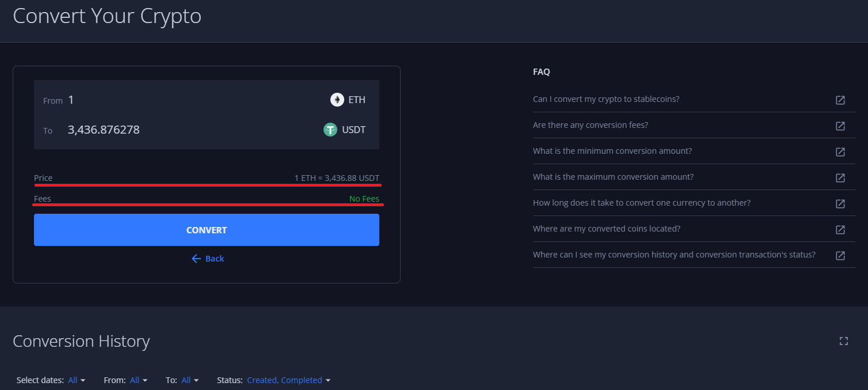
Task: Open "Can I convert my crypto to stablecoins?" question
Action: (606, 99)
